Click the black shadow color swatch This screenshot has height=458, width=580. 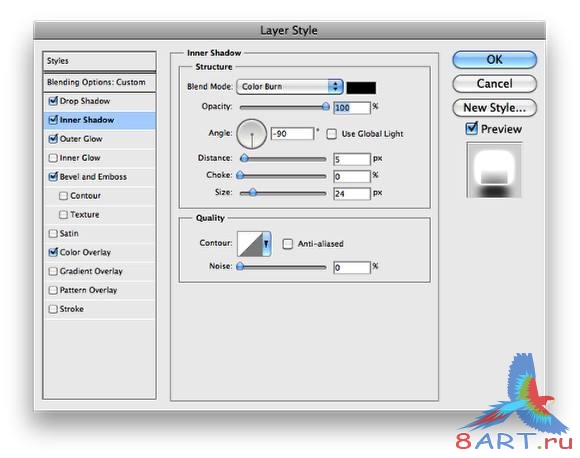coord(361,88)
